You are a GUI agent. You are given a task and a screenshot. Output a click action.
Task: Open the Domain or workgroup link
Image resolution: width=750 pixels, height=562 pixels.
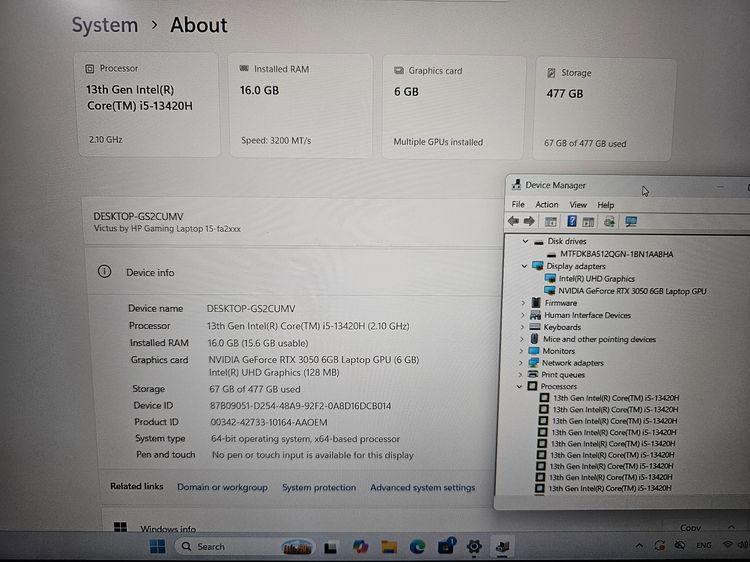tap(222, 487)
